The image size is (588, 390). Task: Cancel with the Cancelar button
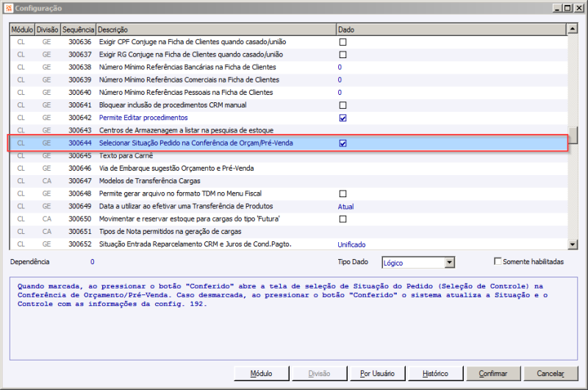coord(551,374)
